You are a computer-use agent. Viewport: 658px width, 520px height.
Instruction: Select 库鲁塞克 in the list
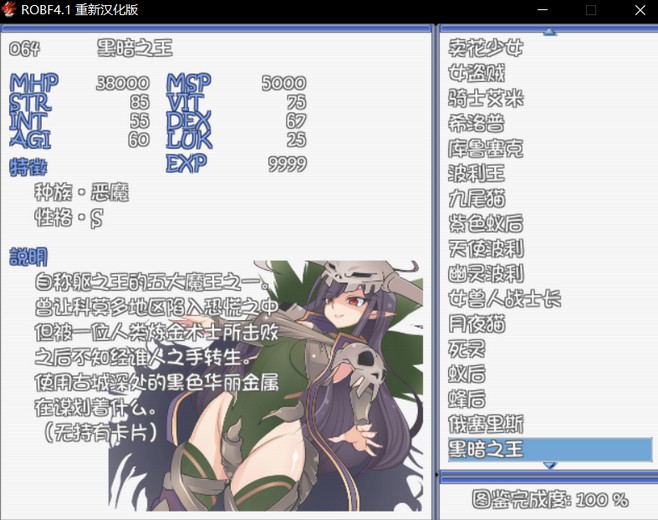tap(486, 148)
